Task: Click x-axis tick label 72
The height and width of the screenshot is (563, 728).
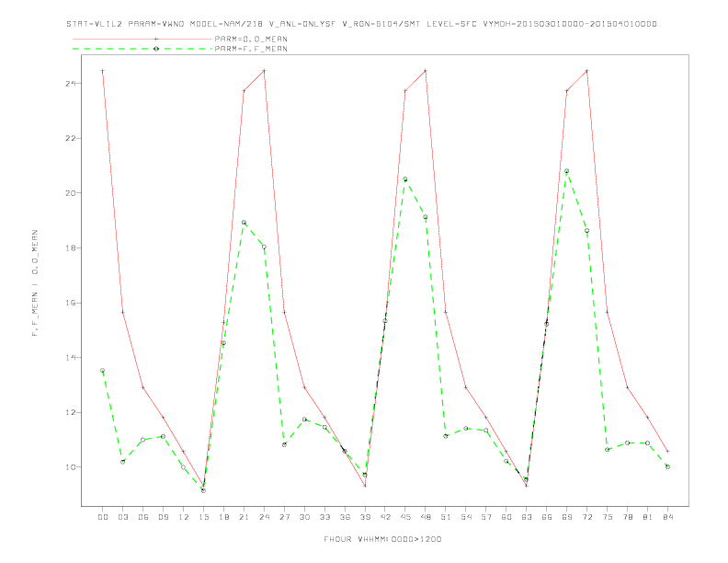Action: tap(586, 517)
